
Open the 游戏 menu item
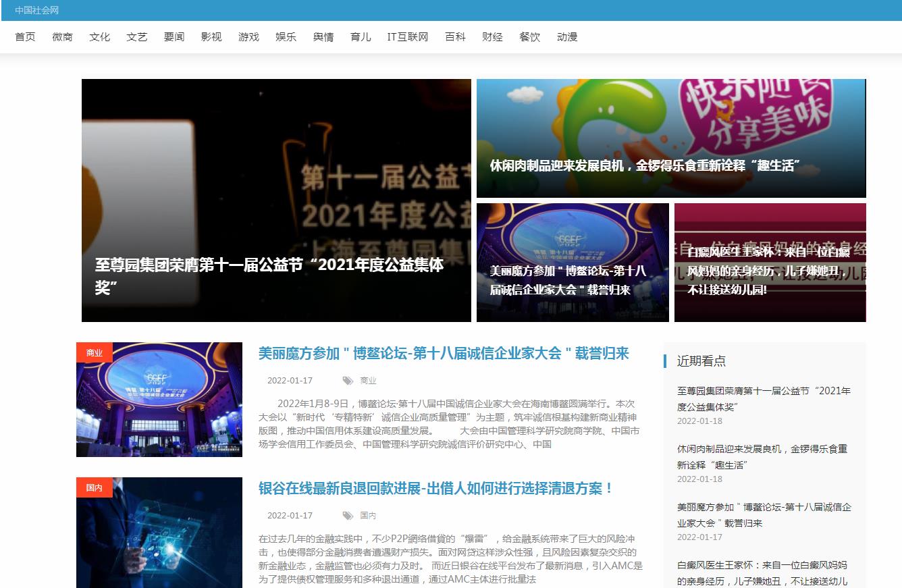(x=248, y=37)
